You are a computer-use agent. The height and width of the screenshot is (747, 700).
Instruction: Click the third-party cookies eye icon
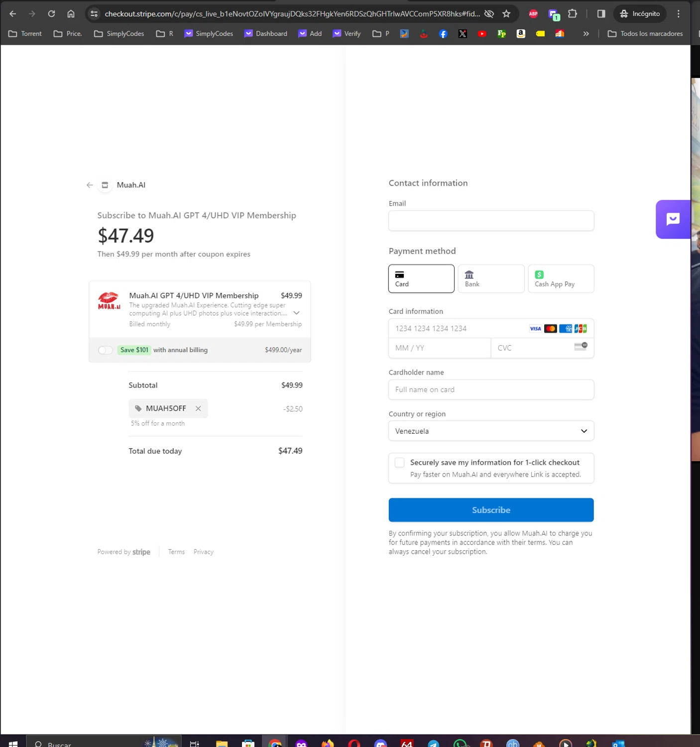[489, 14]
